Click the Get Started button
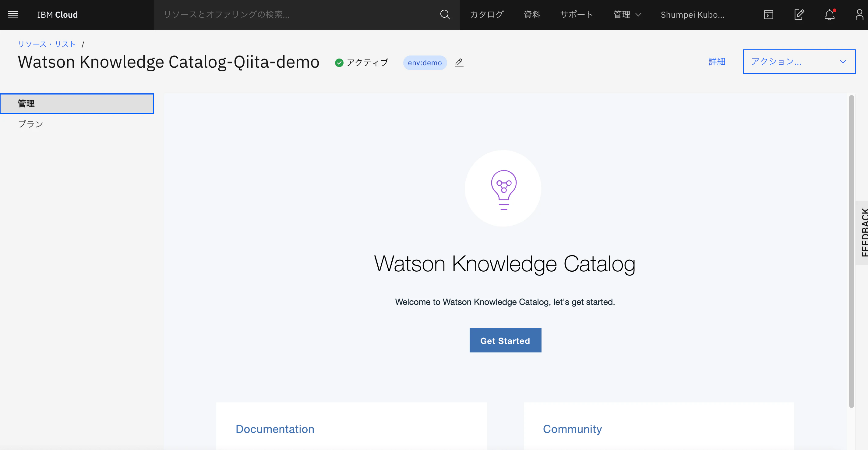This screenshot has width=868, height=450. 506,340
